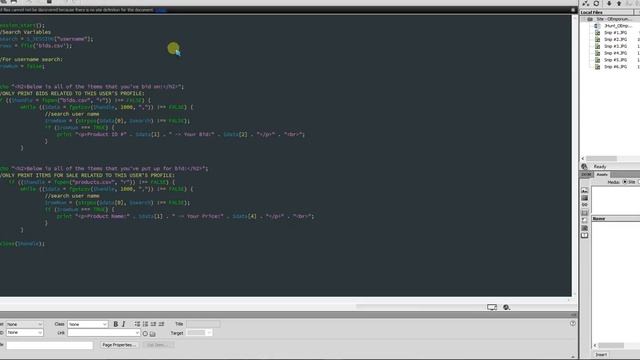Click the Assets list horizontal scrollbar
The width and height of the screenshot is (640, 360).
pyautogui.click(x=611, y=346)
